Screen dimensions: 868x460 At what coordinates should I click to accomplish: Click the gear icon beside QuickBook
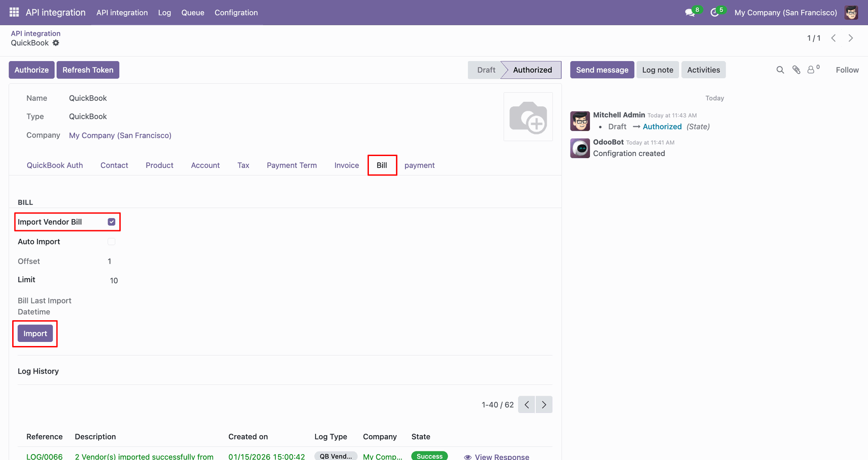pyautogui.click(x=56, y=43)
